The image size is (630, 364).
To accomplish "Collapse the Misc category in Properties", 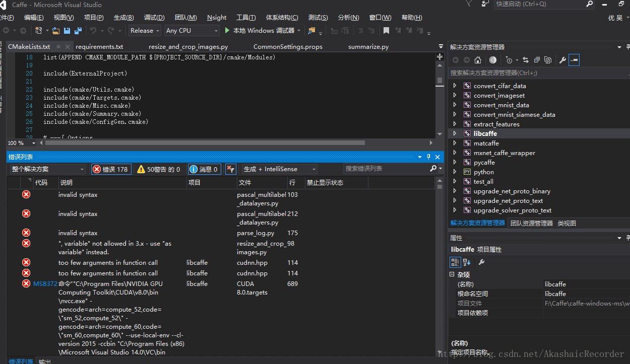I will click(x=452, y=275).
